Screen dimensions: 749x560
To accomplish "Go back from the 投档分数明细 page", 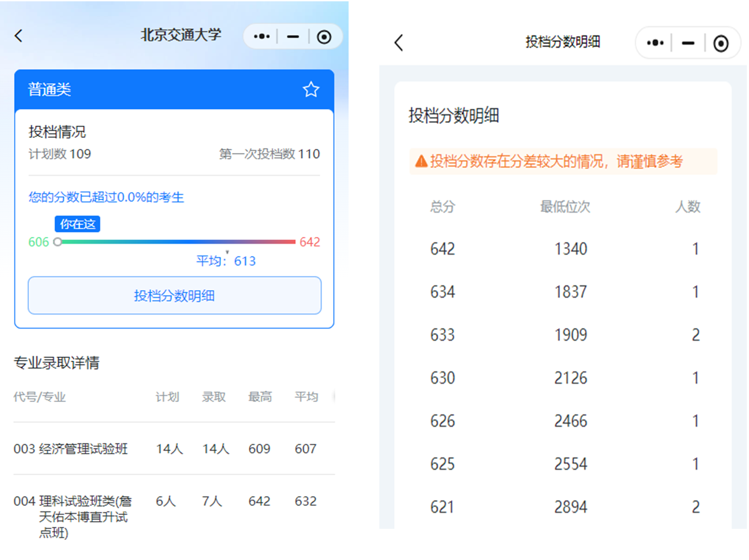I will [x=399, y=43].
